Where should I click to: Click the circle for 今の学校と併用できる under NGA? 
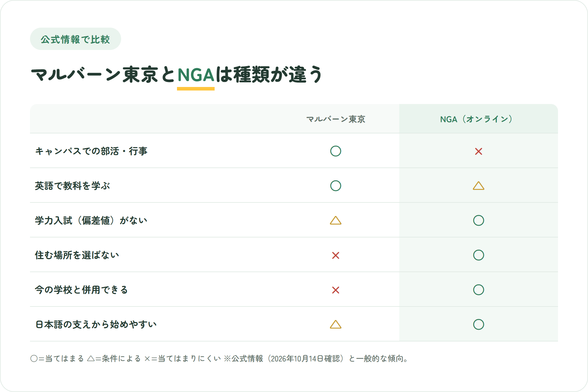tap(478, 290)
